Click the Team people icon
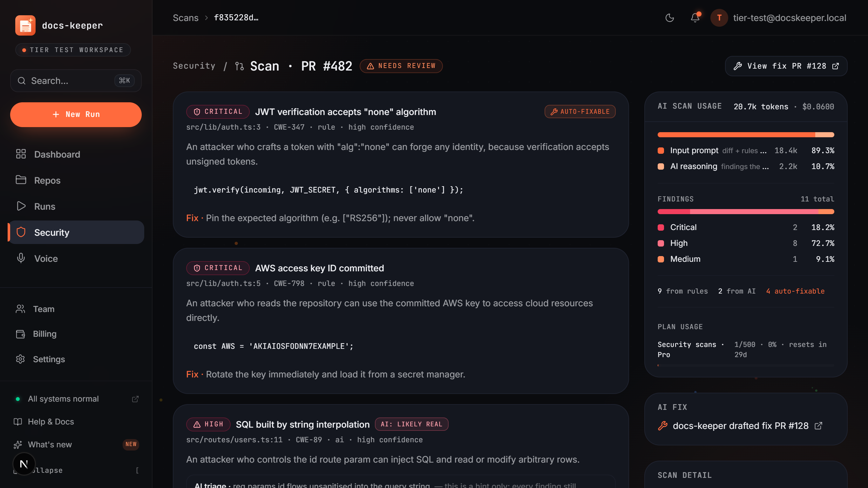Viewport: 868px width, 488px height. [21, 309]
